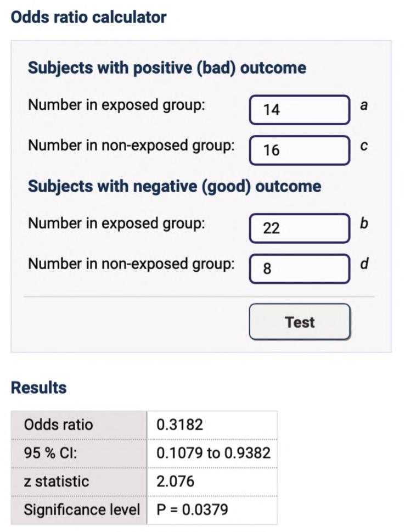Screen dimensions: 405x532
Task: Focus the exposed group field containing 14
Action: point(299,110)
